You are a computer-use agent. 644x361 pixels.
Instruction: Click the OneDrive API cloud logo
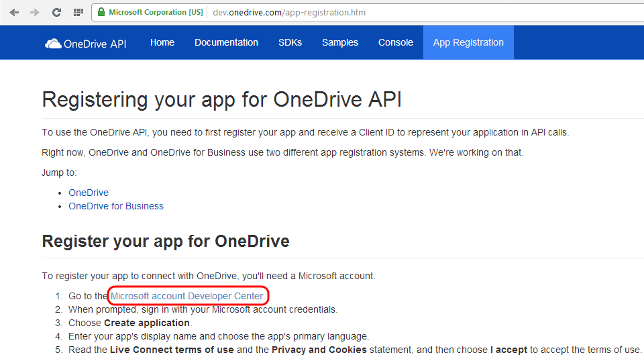53,44
